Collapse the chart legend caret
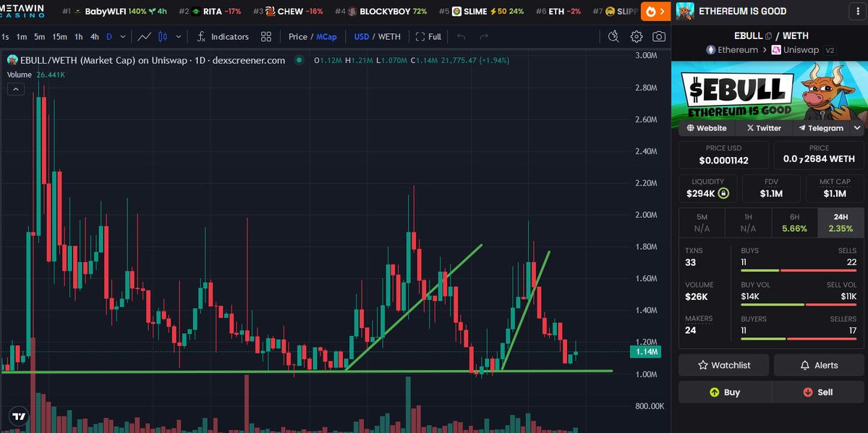 (15, 89)
